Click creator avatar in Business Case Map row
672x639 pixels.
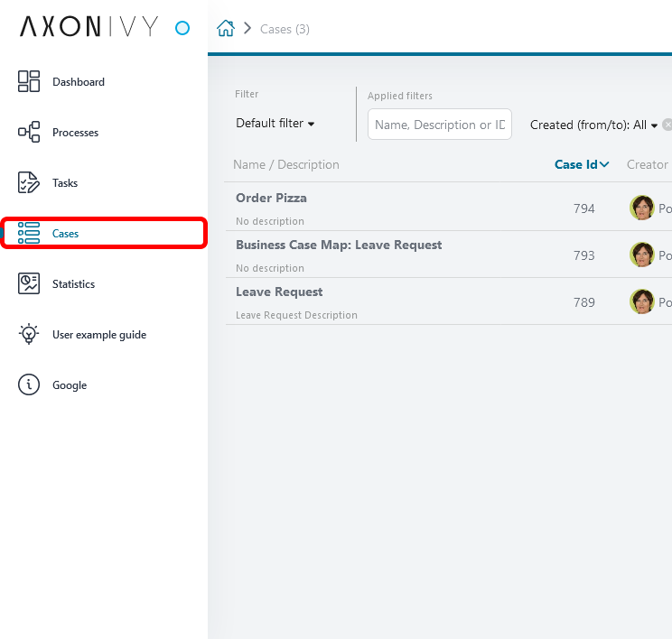pos(641,255)
